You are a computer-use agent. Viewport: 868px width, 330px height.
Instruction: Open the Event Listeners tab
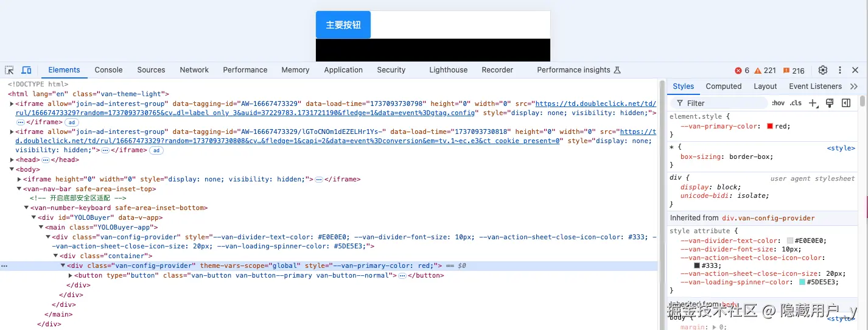click(x=816, y=86)
